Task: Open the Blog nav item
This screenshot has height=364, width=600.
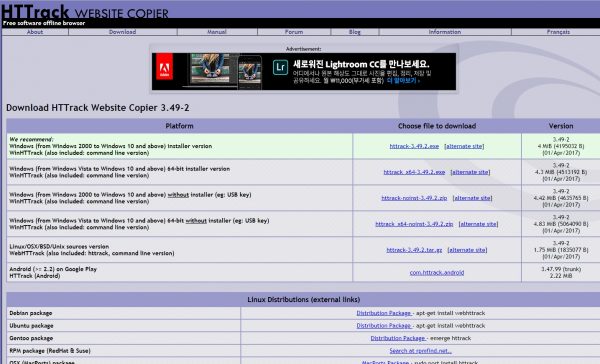Action: point(355,32)
